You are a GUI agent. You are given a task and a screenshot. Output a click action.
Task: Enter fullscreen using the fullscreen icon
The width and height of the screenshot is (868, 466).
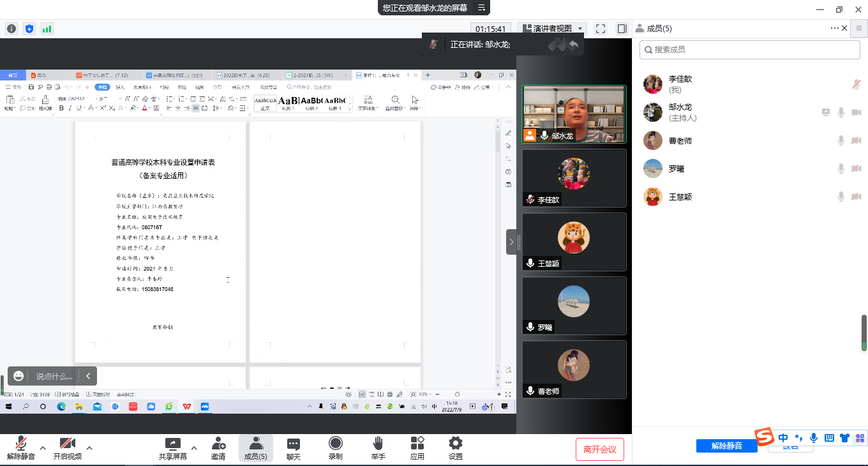[600, 29]
